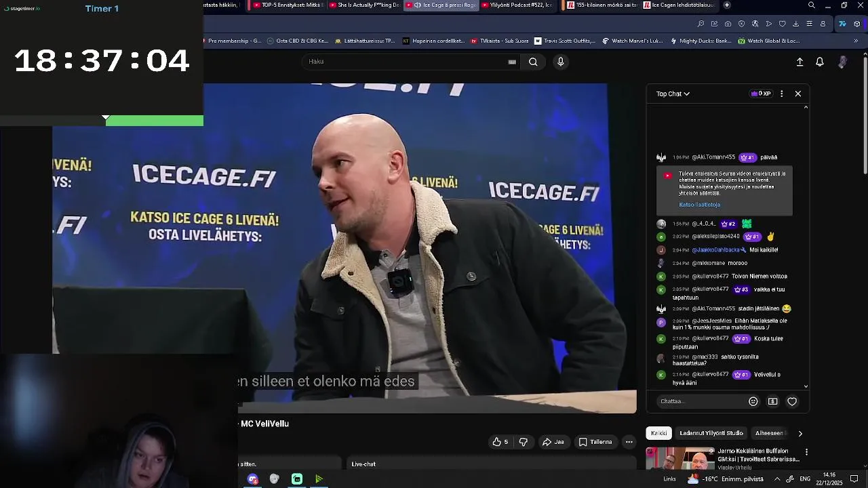This screenshot has height=488, width=868.
Task: Click the keyboard icon in search box
Action: point(512,62)
